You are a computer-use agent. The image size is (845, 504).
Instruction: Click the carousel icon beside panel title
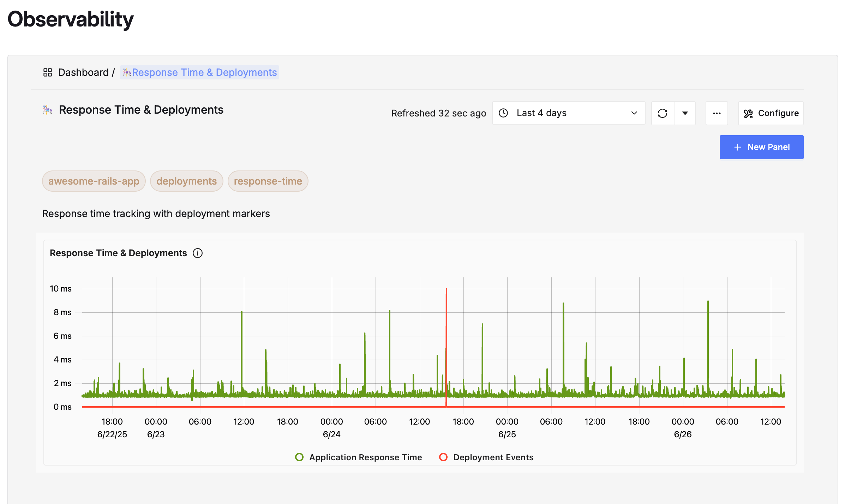click(47, 110)
